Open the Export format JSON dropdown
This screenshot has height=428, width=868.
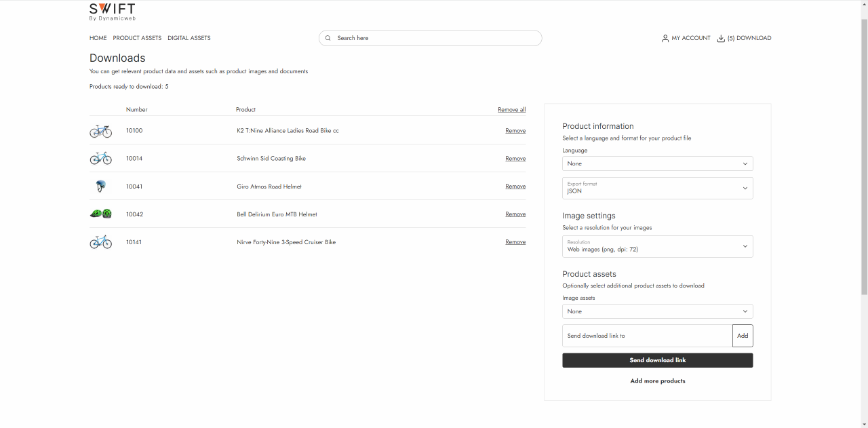click(657, 188)
